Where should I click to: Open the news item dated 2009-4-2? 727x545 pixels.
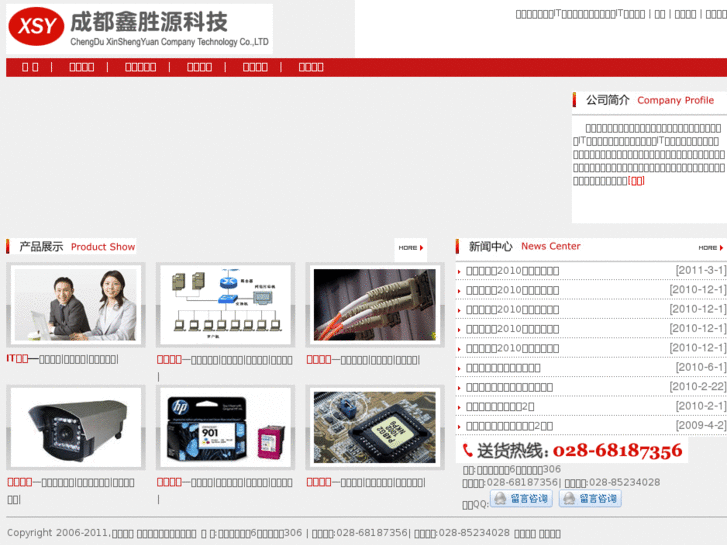point(509,426)
